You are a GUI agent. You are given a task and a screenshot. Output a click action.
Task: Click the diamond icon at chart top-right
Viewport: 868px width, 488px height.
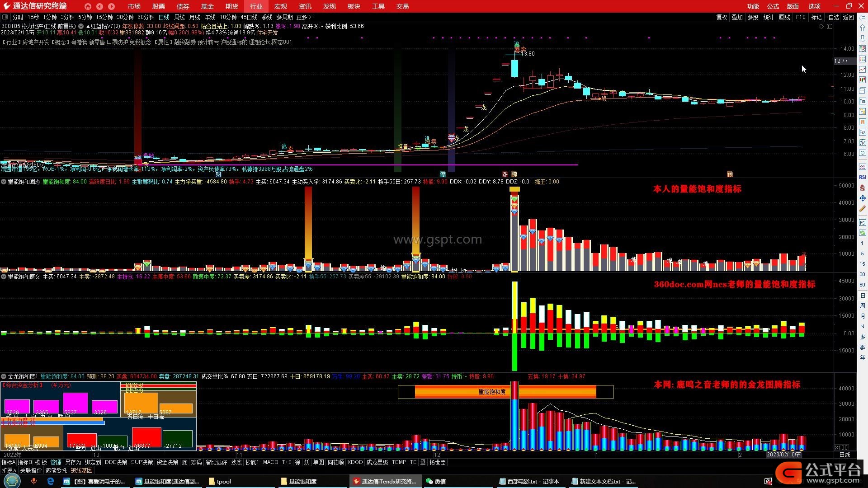tap(821, 27)
